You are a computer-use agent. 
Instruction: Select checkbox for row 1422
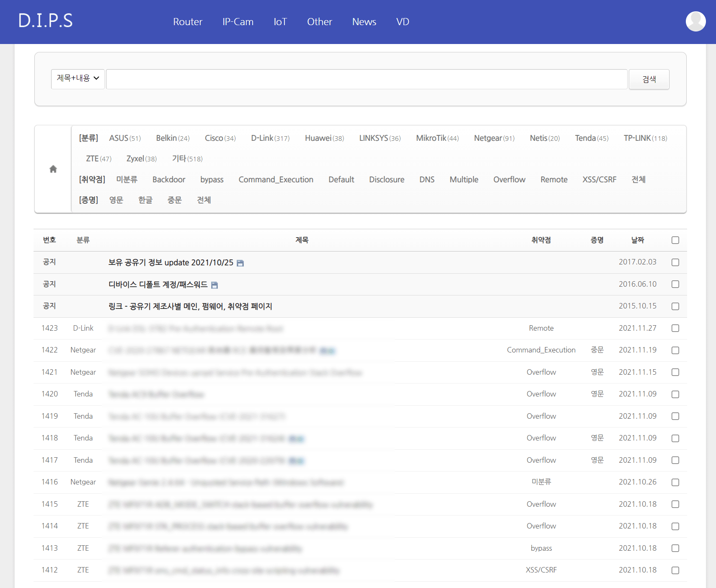coord(675,350)
